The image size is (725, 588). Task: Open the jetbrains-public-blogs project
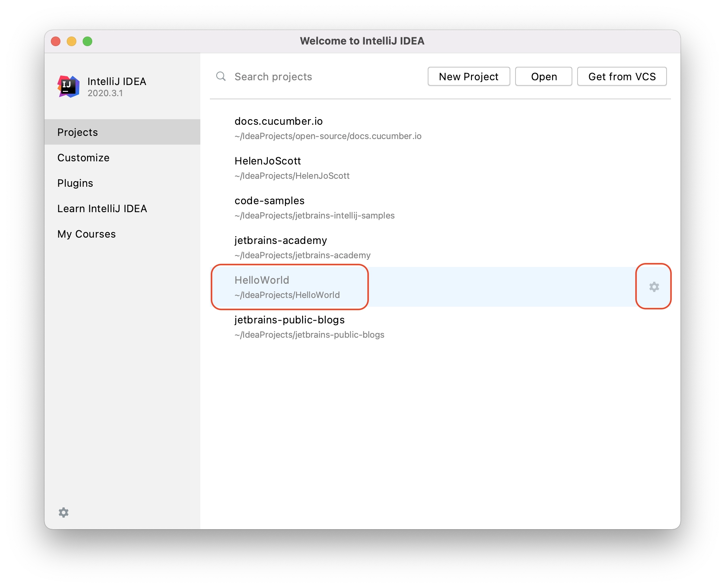coord(440,327)
